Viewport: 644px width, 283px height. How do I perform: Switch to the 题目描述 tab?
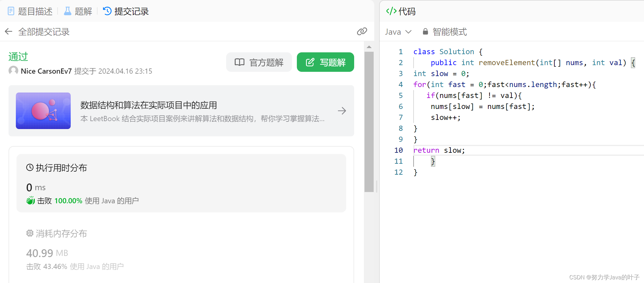coord(34,11)
